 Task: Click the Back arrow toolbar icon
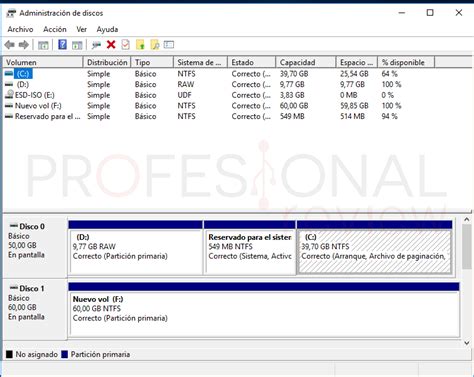[10, 44]
